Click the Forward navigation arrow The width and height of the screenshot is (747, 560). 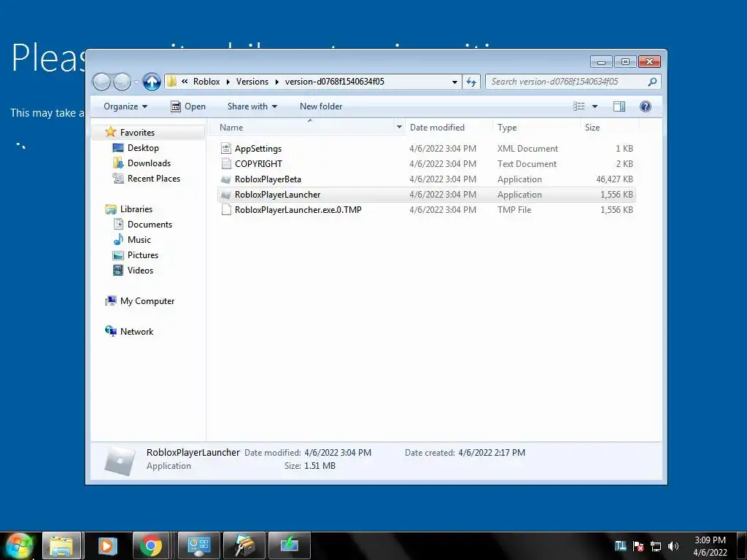122,82
